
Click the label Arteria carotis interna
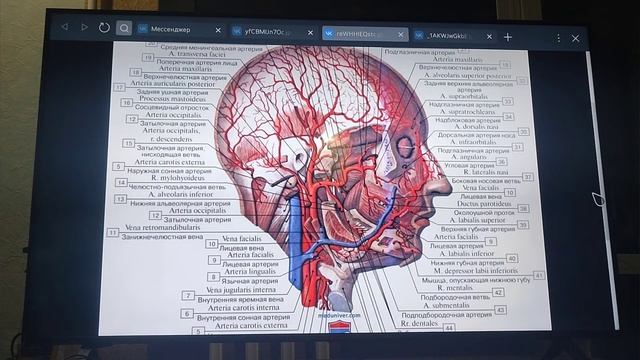(243, 308)
